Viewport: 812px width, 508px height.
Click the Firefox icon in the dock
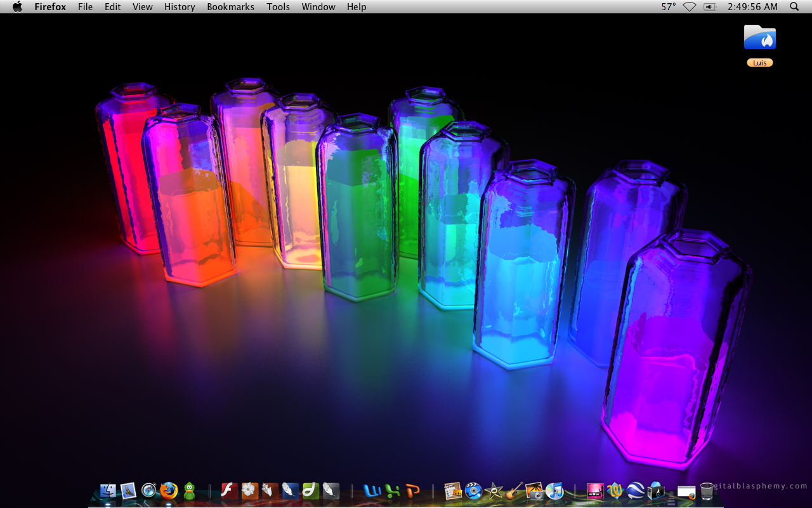[x=169, y=491]
